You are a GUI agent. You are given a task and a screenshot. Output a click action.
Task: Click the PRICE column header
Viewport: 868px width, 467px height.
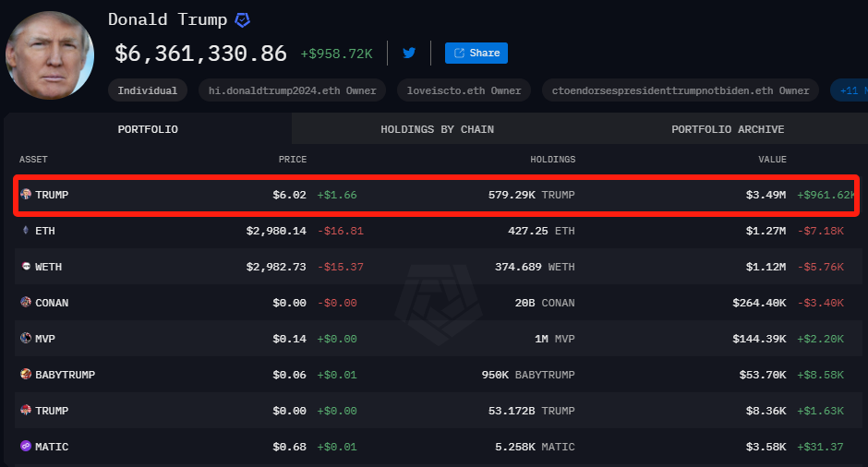click(293, 160)
